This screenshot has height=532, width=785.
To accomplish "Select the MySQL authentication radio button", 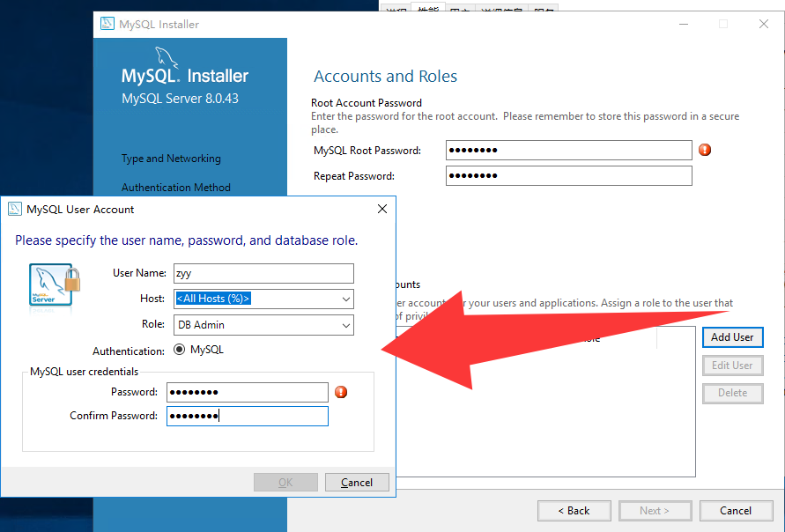I will (x=179, y=350).
